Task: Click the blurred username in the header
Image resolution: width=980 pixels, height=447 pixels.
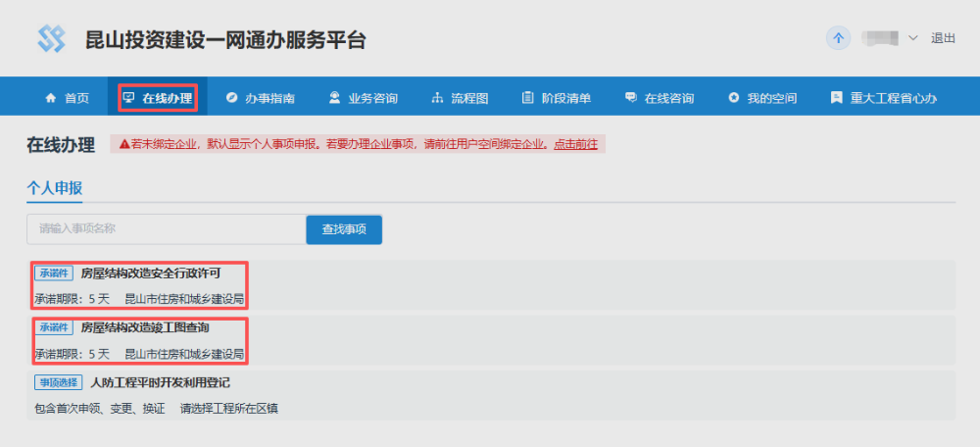Action: [880, 38]
